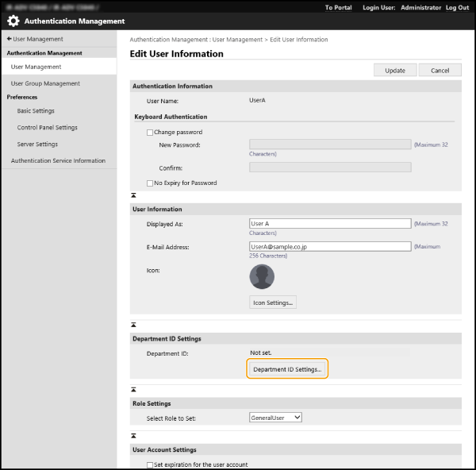Click collapse arrow below Role Settings

pos(133,436)
